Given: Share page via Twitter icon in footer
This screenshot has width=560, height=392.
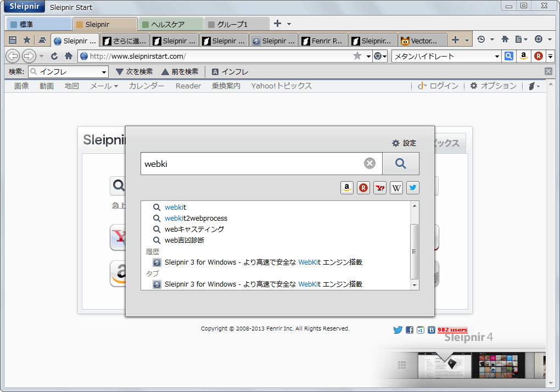Looking at the screenshot, I should coord(398,330).
